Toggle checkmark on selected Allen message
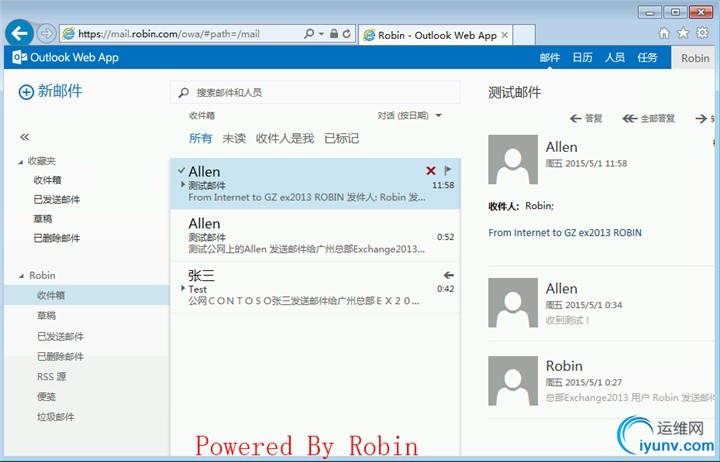 click(x=181, y=170)
